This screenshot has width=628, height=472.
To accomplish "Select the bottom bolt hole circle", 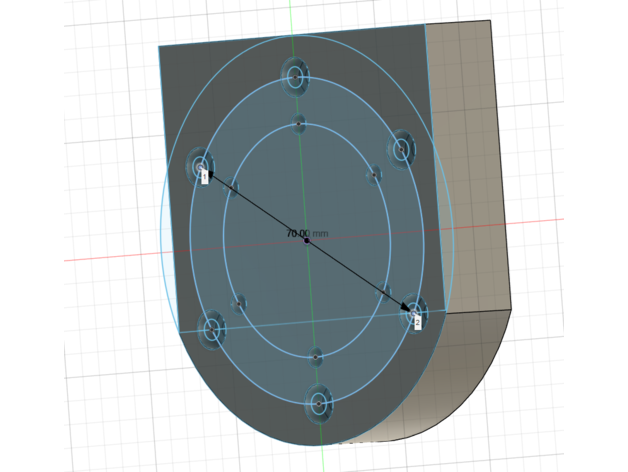I will 319,403.
